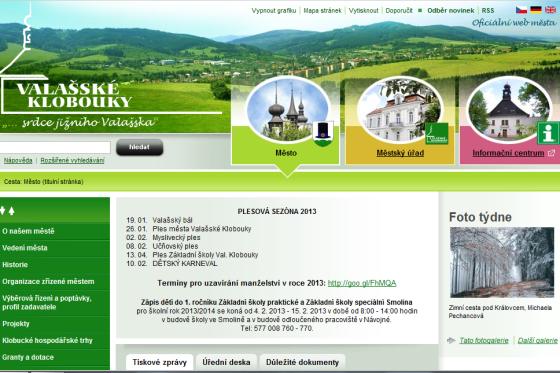Click the up arrow above the sidebar menu
Screen dimensions: 560x373
point(11,210)
